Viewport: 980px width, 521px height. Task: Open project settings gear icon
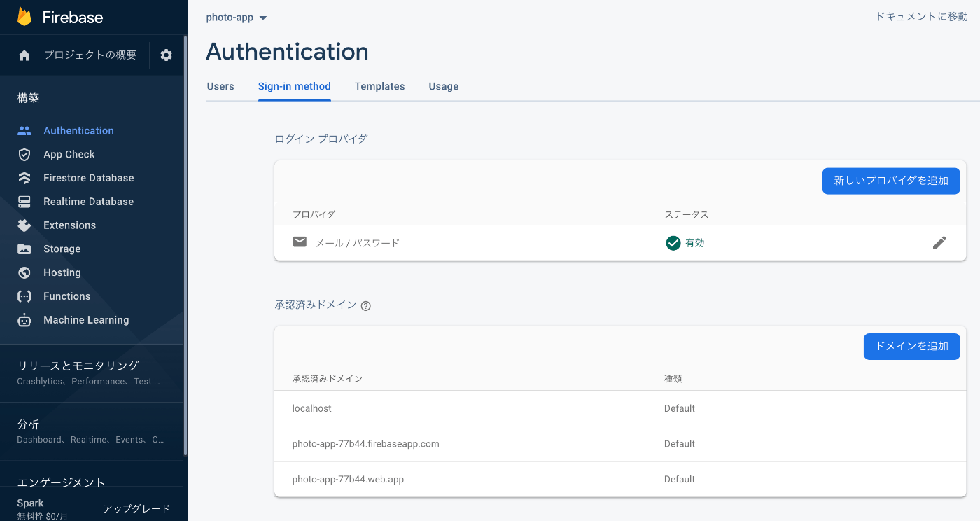166,55
